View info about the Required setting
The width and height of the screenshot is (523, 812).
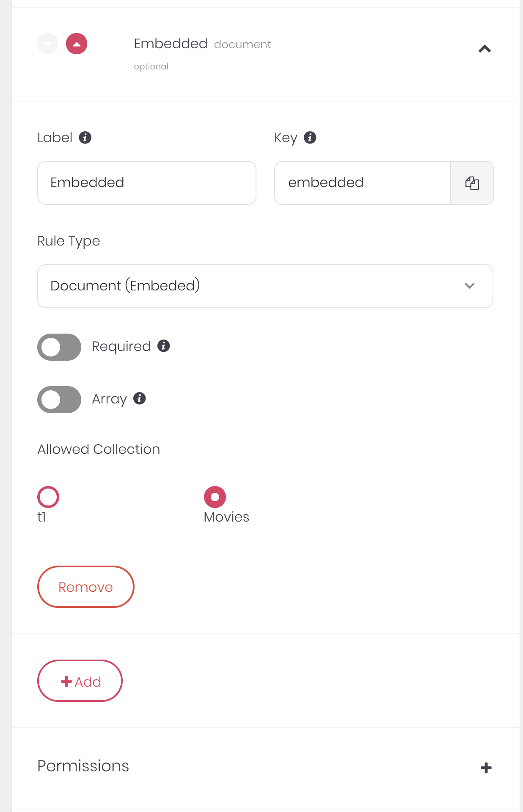(164, 346)
